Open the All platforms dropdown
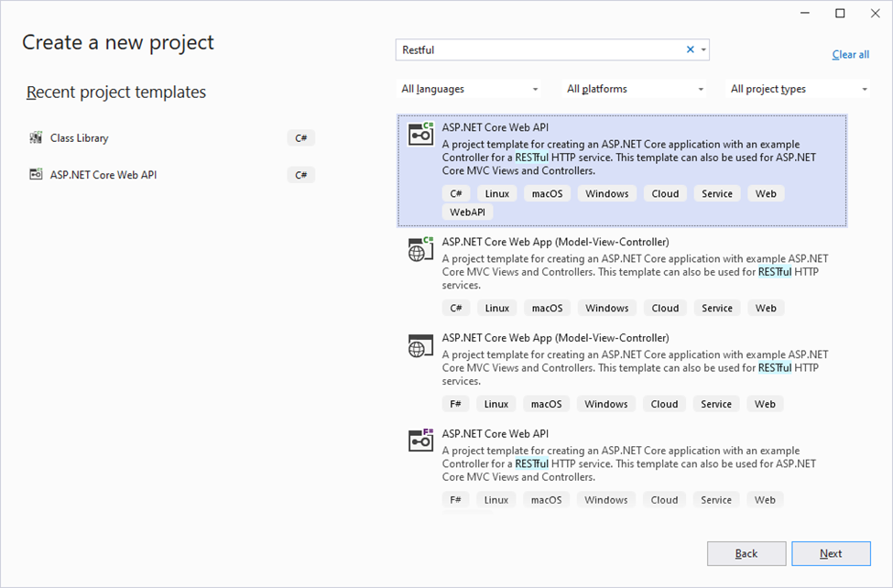The width and height of the screenshot is (893, 588). coord(635,89)
